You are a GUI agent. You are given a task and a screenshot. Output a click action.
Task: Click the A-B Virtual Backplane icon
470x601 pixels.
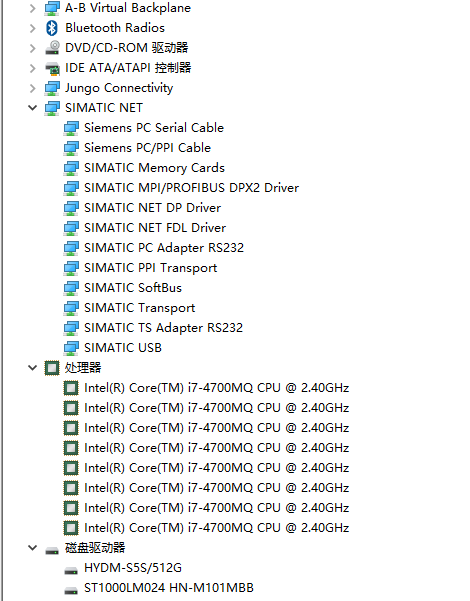click(x=52, y=8)
